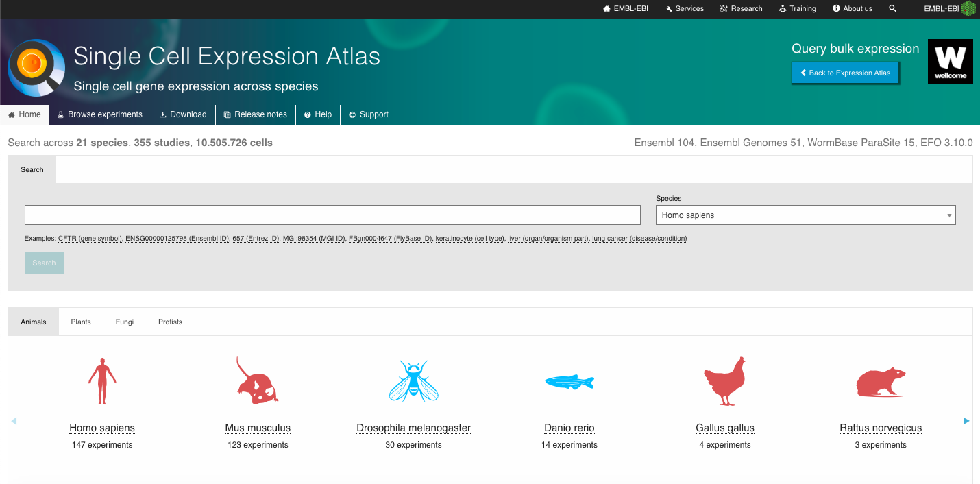This screenshot has height=484, width=980.
Task: Switch to the Plants tab
Action: [81, 322]
